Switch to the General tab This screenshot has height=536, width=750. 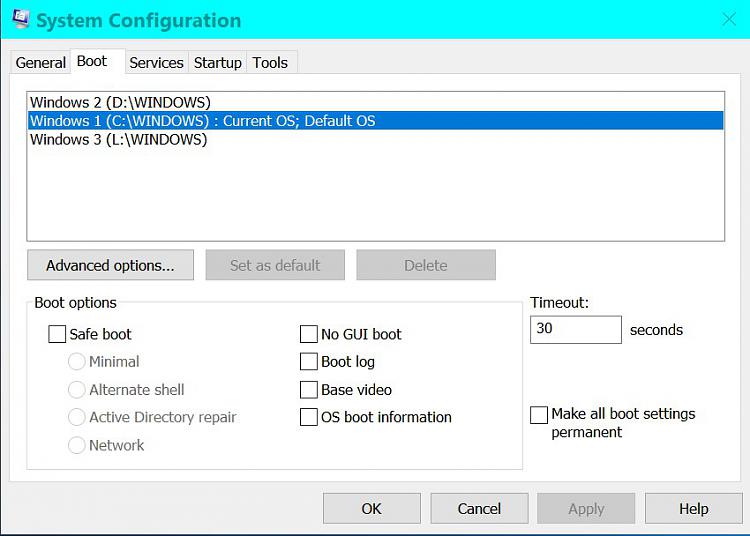click(x=41, y=63)
